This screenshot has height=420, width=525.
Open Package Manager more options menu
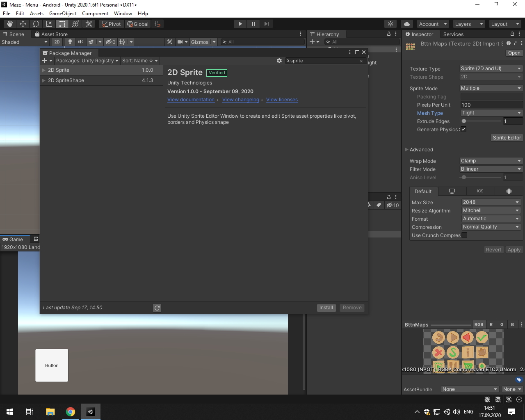pyautogui.click(x=350, y=52)
